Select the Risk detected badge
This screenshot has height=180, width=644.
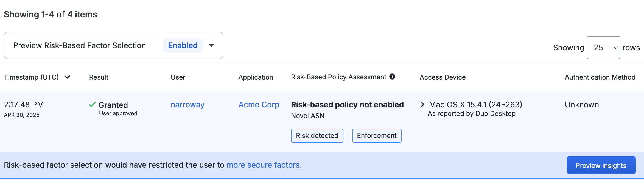point(317,135)
